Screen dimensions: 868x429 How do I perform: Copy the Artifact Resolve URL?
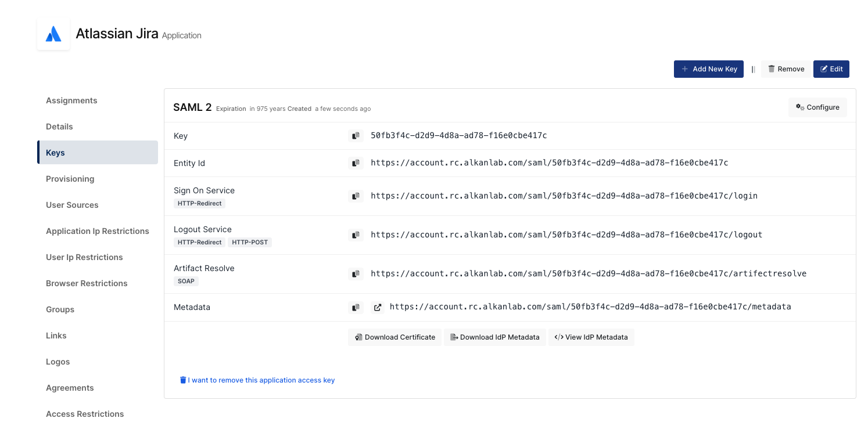[356, 274]
